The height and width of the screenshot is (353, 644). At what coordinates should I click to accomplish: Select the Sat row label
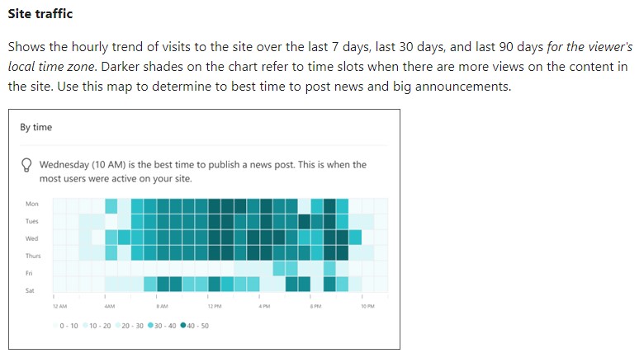(31, 290)
